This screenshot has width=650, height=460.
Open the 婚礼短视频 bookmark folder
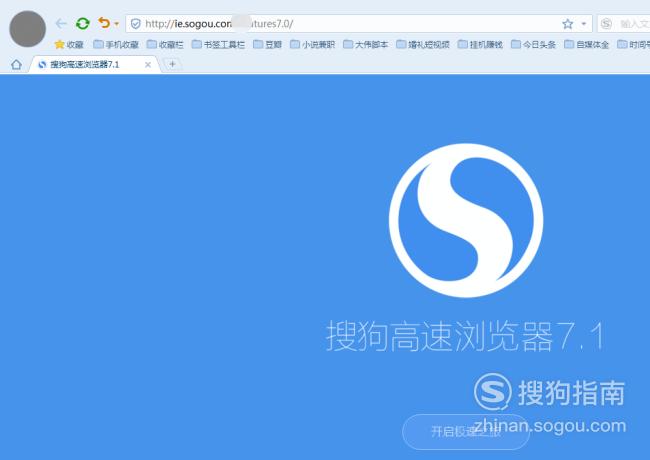point(423,44)
